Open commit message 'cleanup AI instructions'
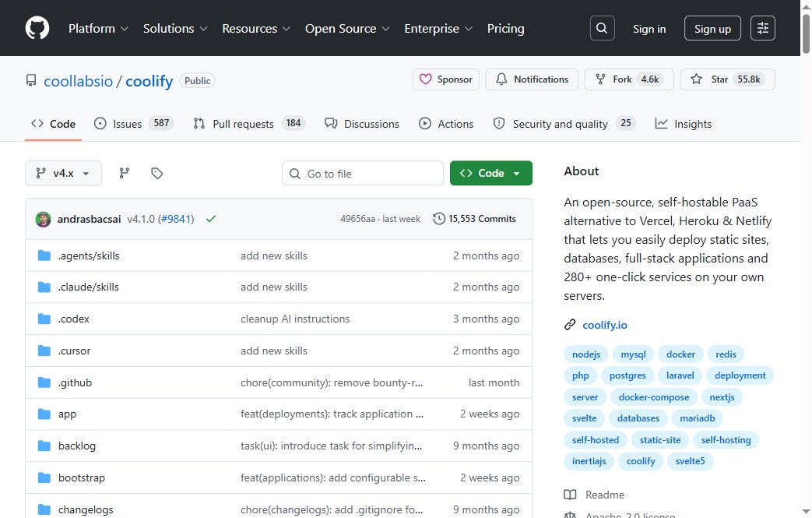Image resolution: width=812 pixels, height=518 pixels. 295,319
